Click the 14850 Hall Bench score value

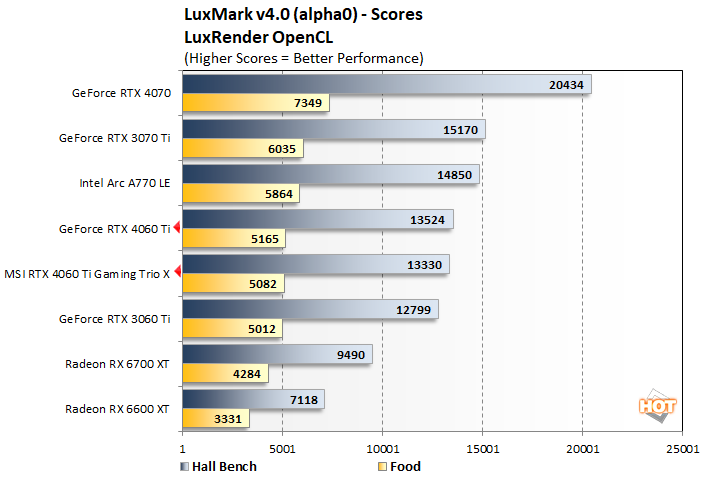(454, 175)
